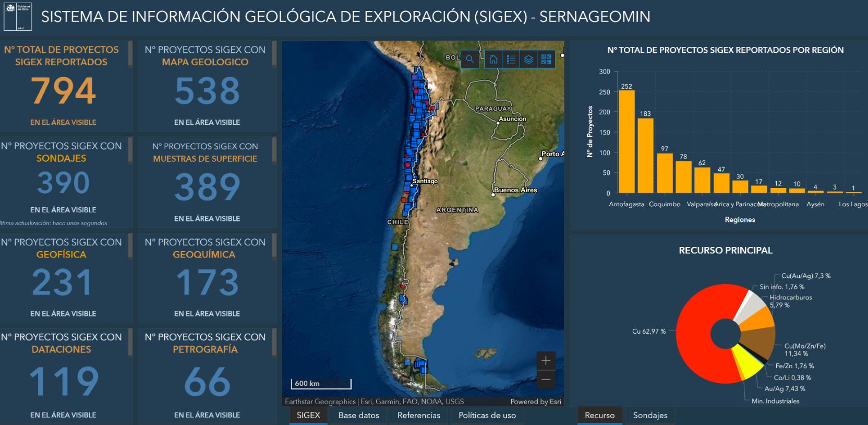Screen dimensions: 868x425
Task: Click the total projects value 794
Action: (63, 91)
